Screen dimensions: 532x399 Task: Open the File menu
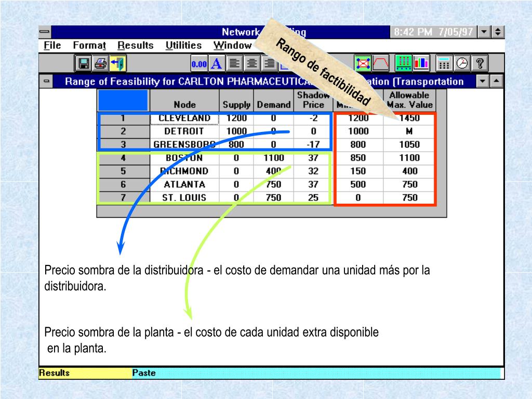[x=52, y=46]
